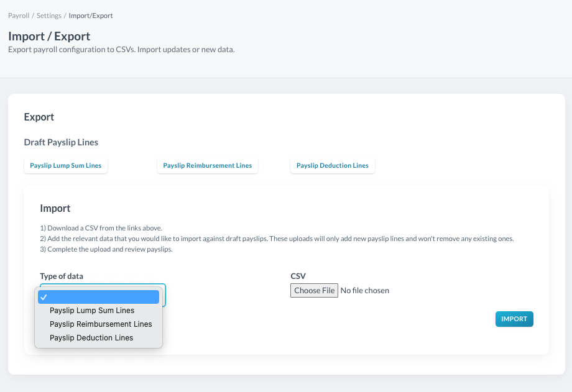The width and height of the screenshot is (572, 392).
Task: Download Payslip Reimbursement Lines export CSV
Action: tap(208, 166)
